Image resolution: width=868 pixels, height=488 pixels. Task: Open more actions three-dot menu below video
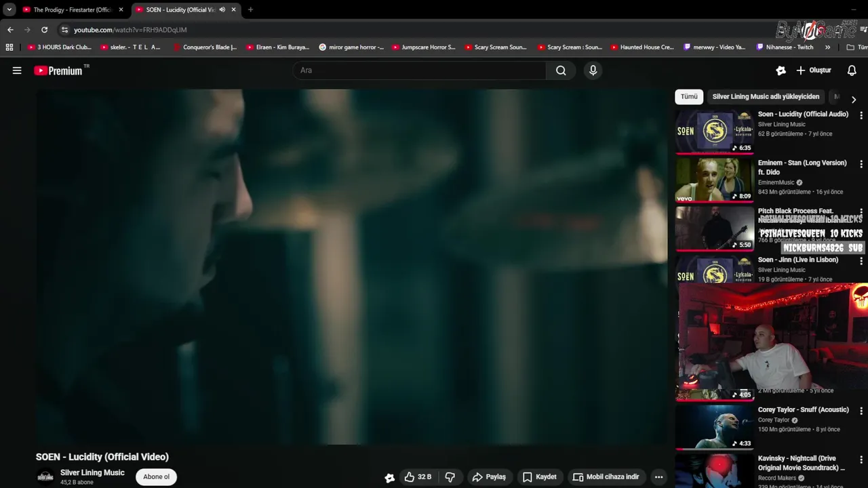[658, 477]
